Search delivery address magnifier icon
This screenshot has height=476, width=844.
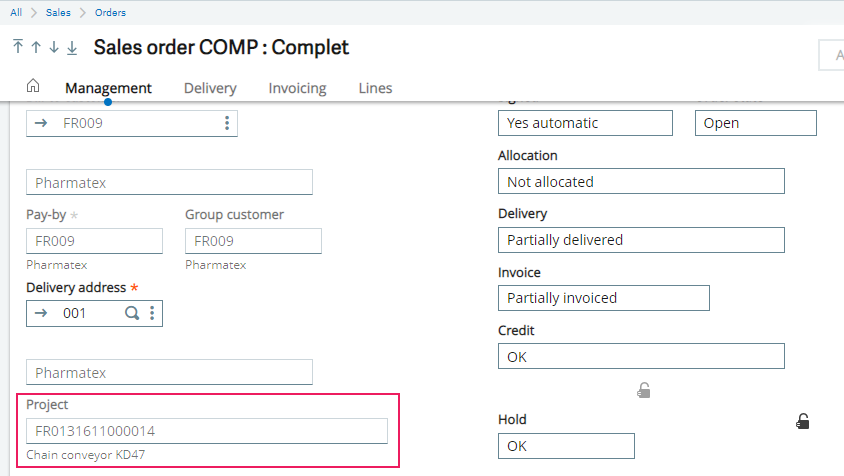pos(132,313)
